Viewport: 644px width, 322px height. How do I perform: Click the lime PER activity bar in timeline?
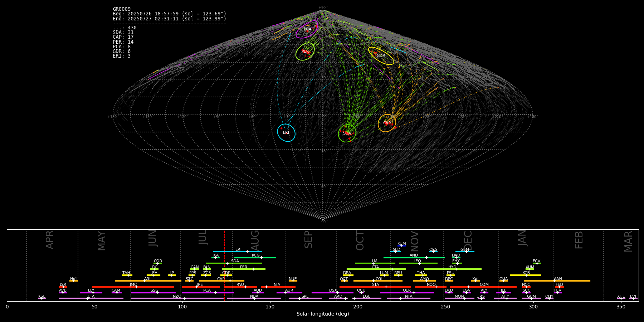(244, 269)
